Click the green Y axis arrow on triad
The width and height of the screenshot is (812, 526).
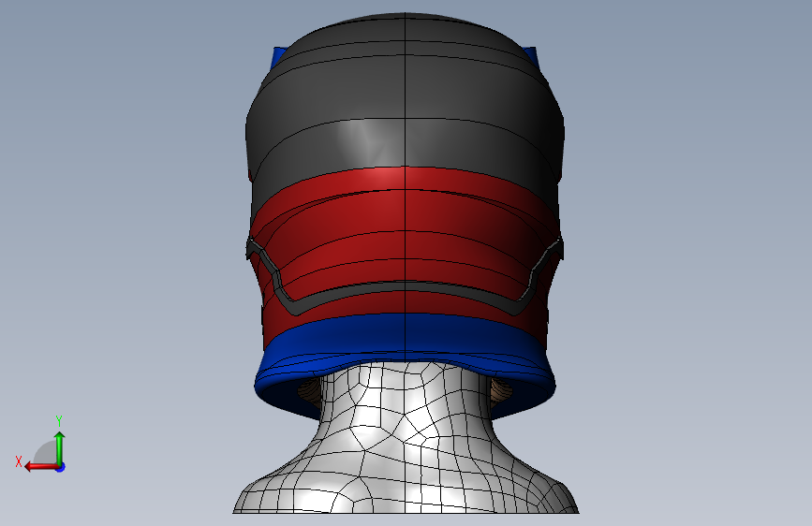point(60,448)
